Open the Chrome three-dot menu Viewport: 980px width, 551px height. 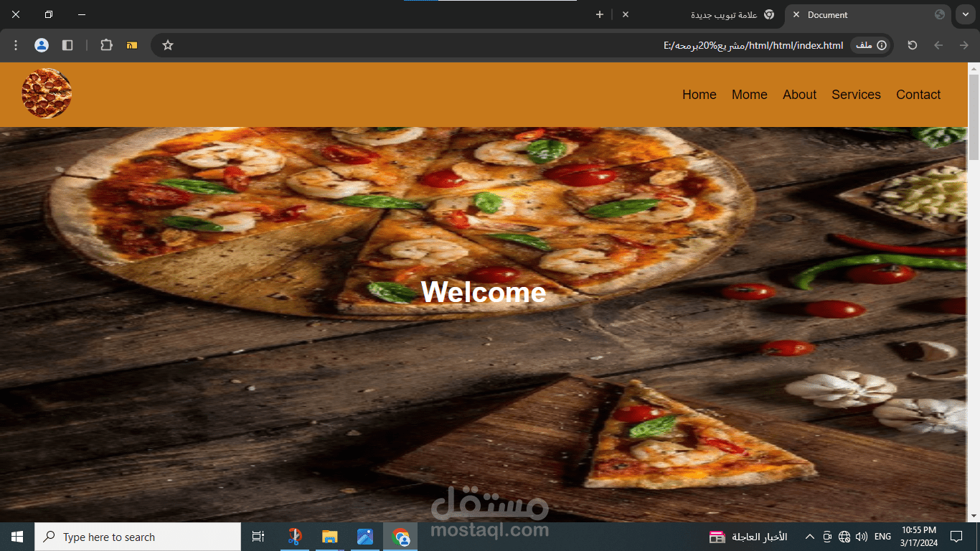point(16,45)
